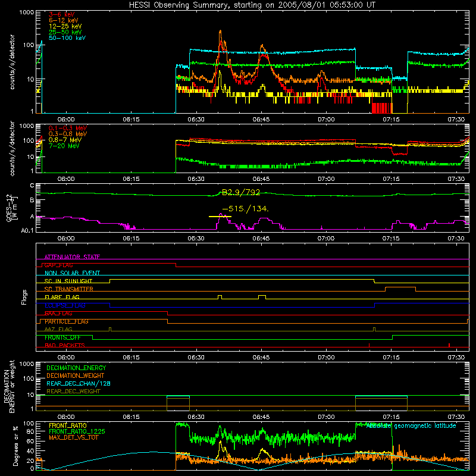
Task: Click the REAR_DEC_WEIGHT legend label
Action: coord(73,392)
